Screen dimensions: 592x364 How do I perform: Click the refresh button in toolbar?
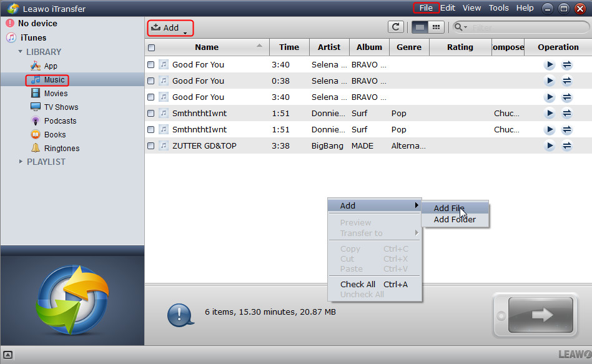396,27
